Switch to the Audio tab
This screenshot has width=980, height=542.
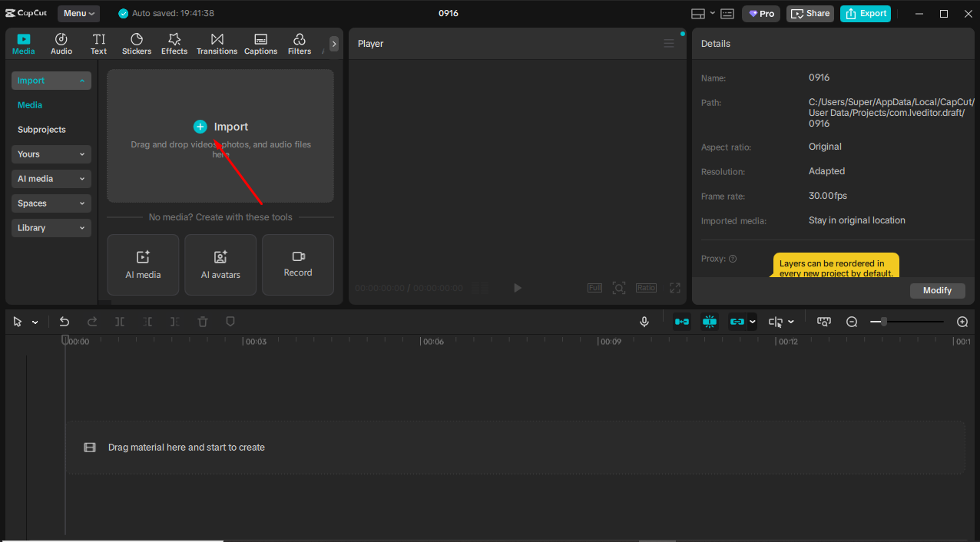tap(61, 43)
